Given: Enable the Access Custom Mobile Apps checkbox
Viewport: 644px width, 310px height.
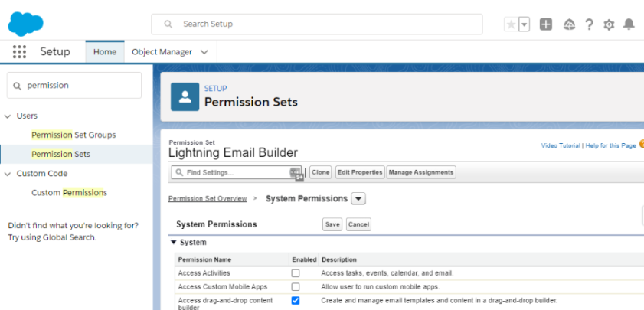Looking at the screenshot, I should point(296,286).
